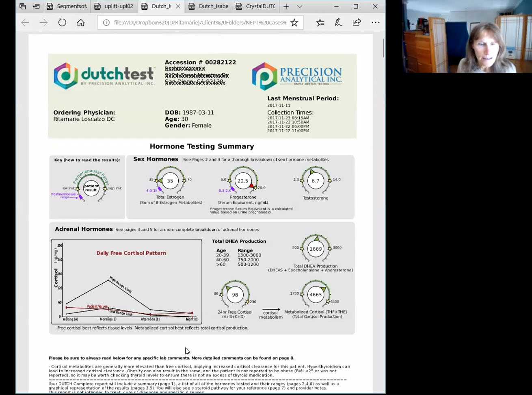Image resolution: width=532 pixels, height=395 pixels.
Task: Share this page using the share icon
Action: click(x=357, y=23)
